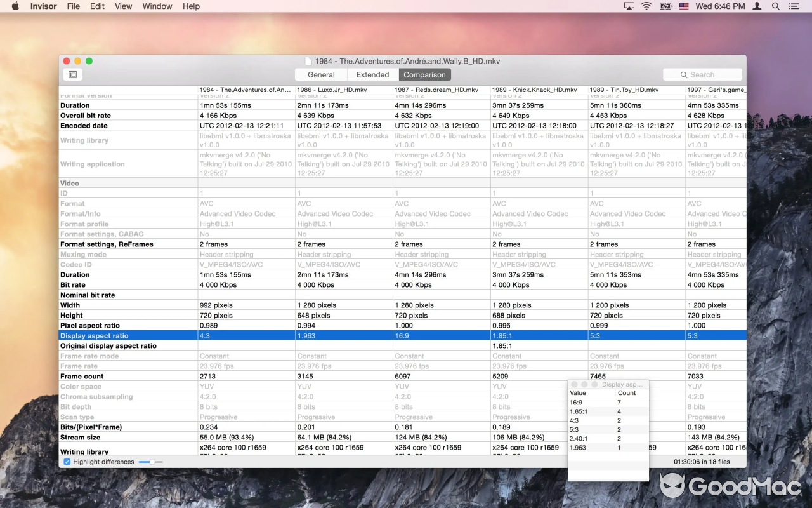Open Notification Center list icon
The image size is (812, 508).
[x=794, y=6]
